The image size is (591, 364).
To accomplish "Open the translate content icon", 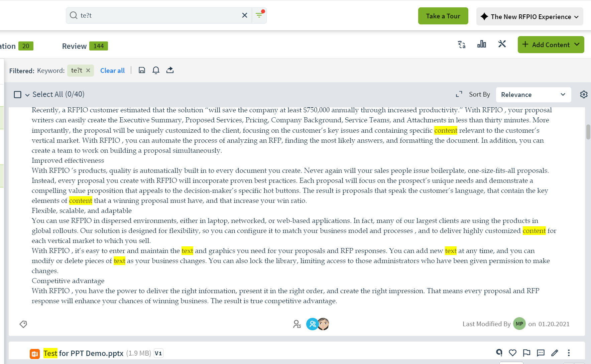I will tap(462, 44).
